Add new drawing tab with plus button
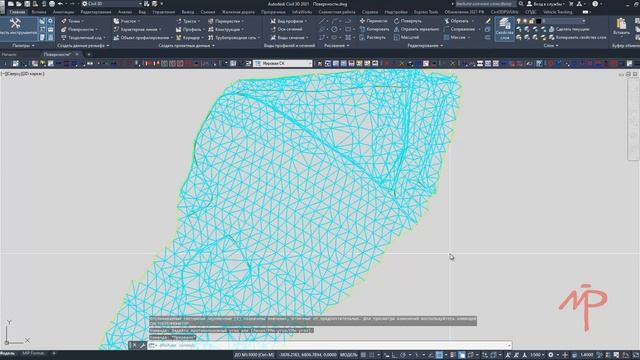640x360 pixels. [x=89, y=54]
